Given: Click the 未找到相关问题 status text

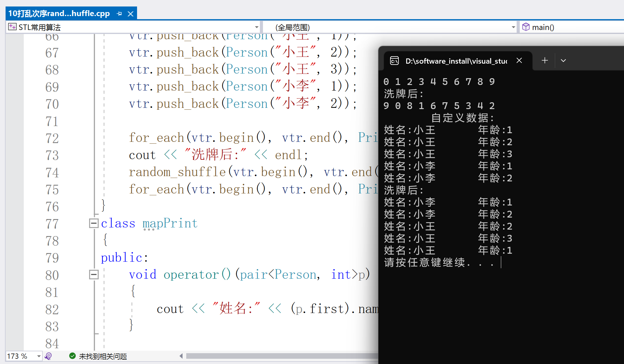Looking at the screenshot, I should coord(103,356).
